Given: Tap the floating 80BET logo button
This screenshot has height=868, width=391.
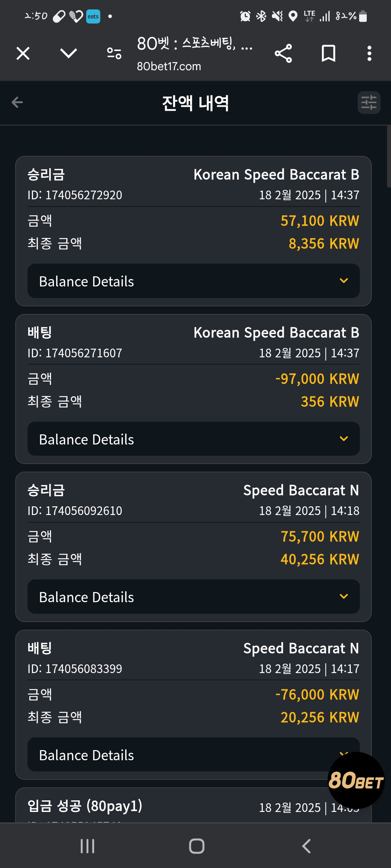Looking at the screenshot, I should pos(356,780).
